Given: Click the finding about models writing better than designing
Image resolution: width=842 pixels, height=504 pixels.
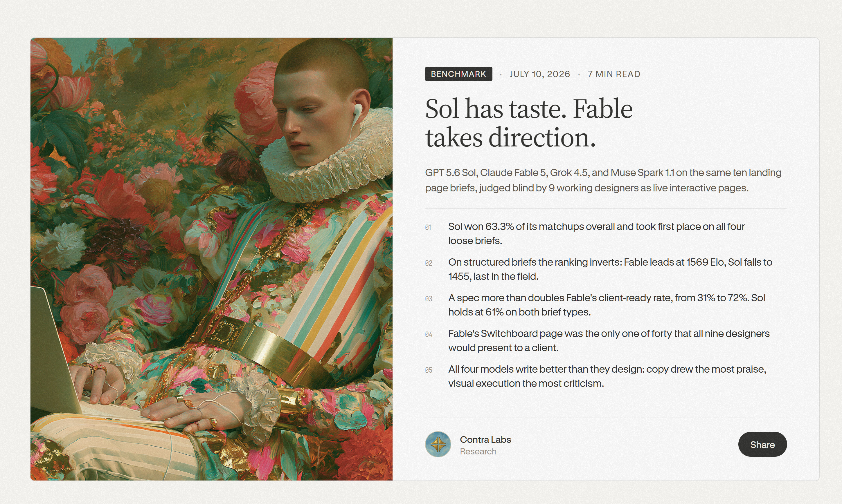Looking at the screenshot, I should coord(607,376).
